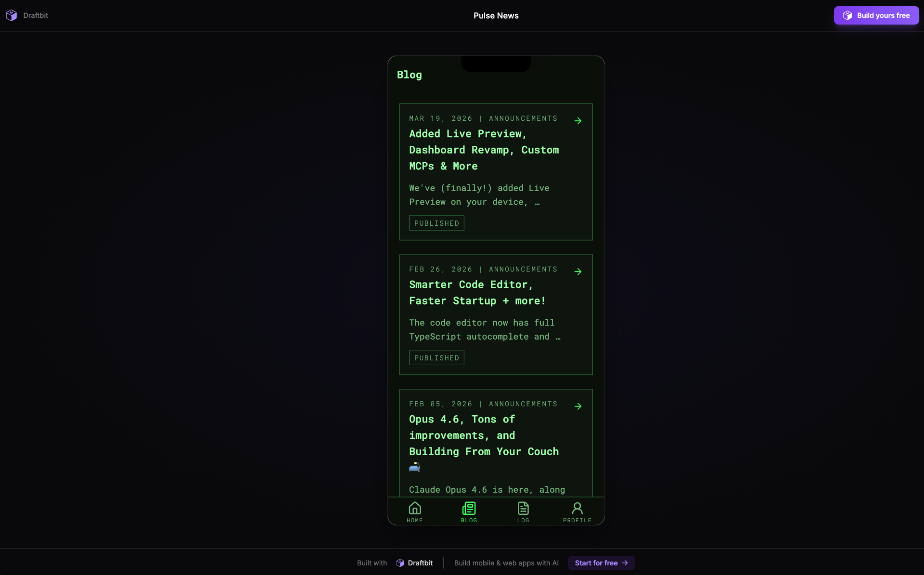The height and width of the screenshot is (575, 924).
Task: Click the Draftbit cube logo in header
Action: [12, 15]
